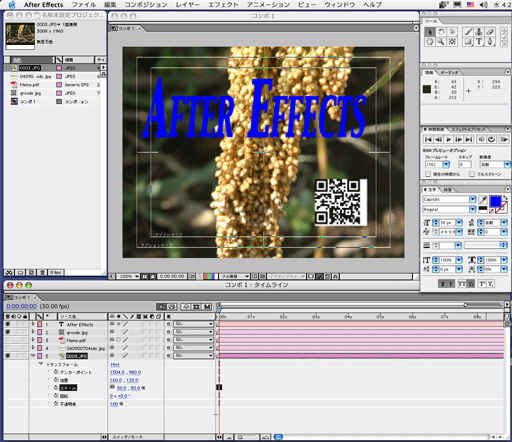Viewport: 512px width, 442px height.
Task: Create new folder in Project panel
Action: click(x=20, y=273)
